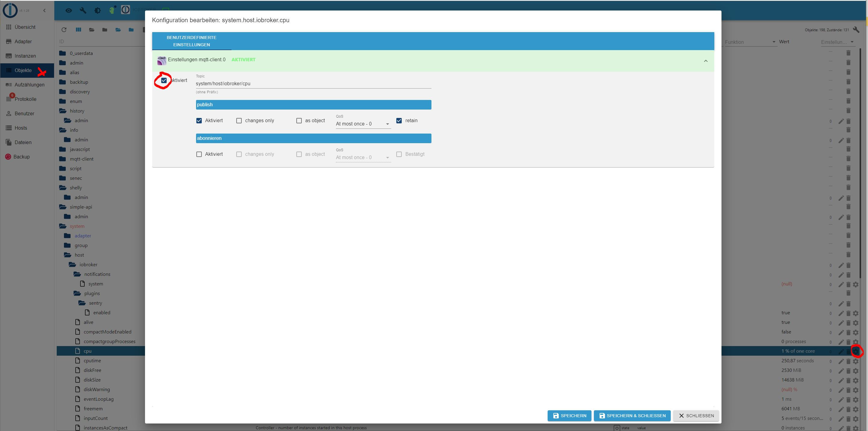The width and height of the screenshot is (868, 431).
Task: Enable abonnieren Aktiviert checkbox
Action: coord(199,154)
